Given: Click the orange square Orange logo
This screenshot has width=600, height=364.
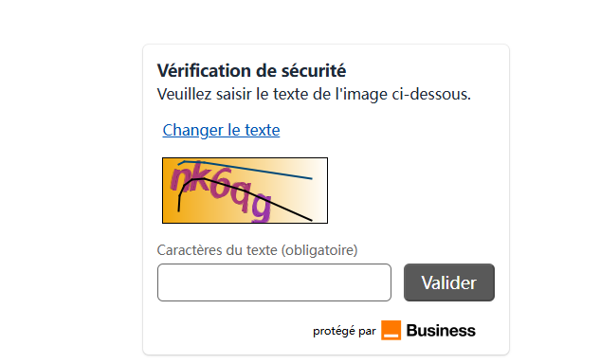Looking at the screenshot, I should pyautogui.click(x=391, y=330).
